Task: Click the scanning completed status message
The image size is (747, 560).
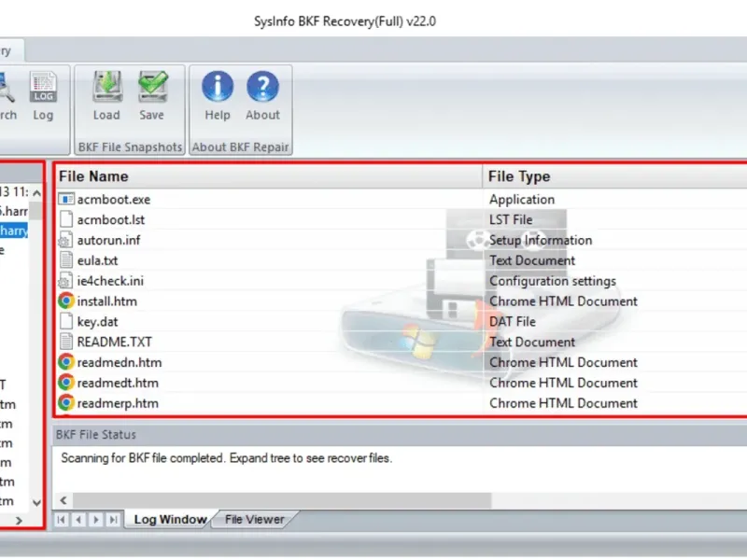Action: pyautogui.click(x=226, y=458)
